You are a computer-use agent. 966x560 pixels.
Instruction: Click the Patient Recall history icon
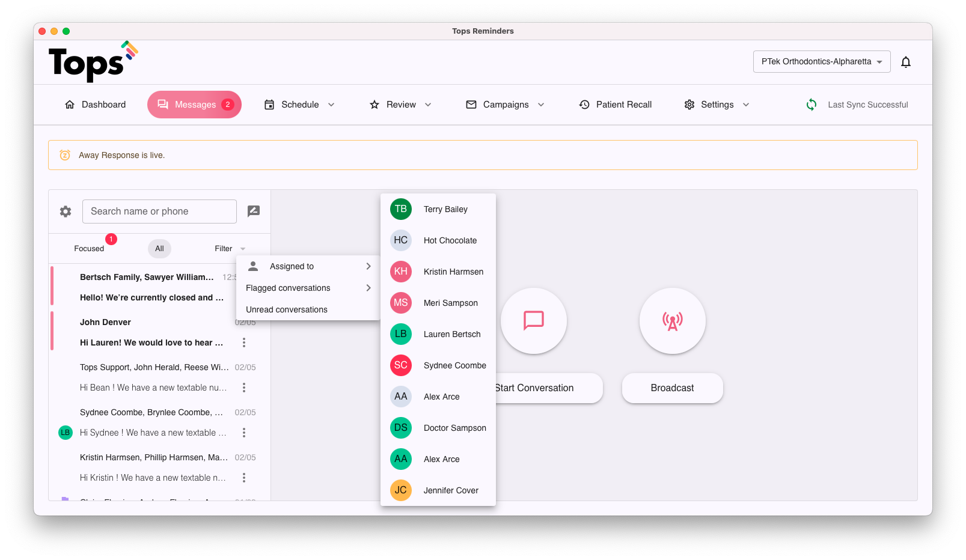point(584,105)
